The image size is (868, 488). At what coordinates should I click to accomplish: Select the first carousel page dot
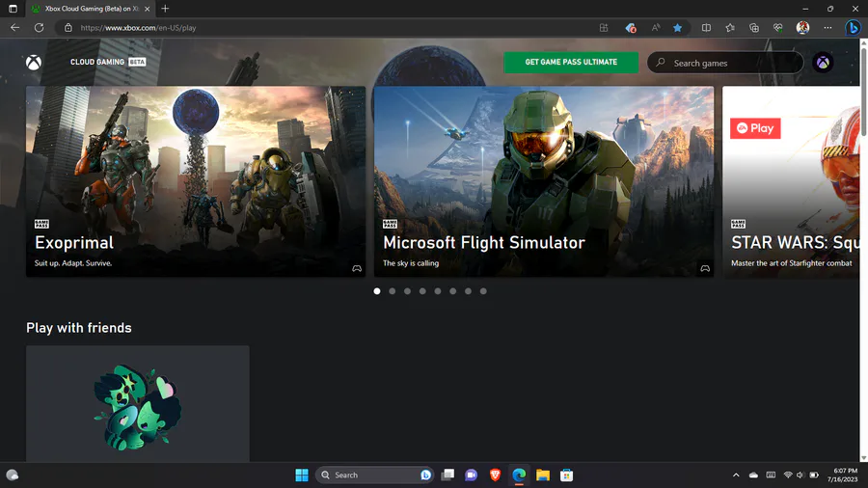377,291
